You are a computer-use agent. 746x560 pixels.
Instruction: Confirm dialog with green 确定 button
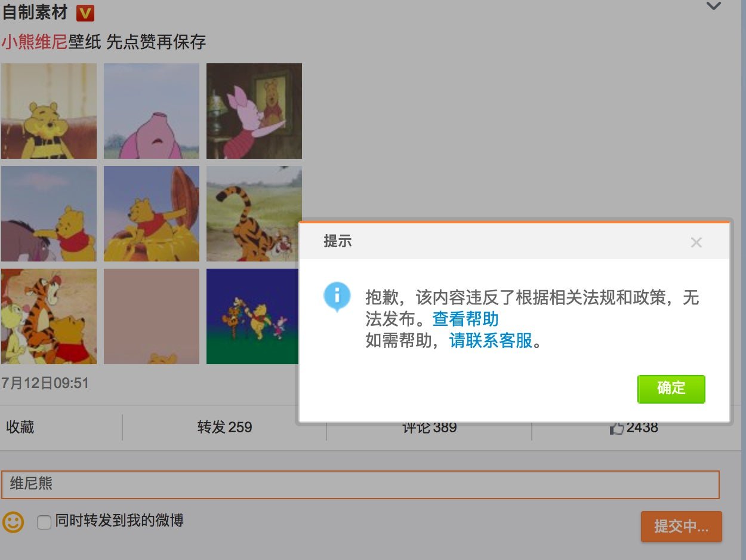[x=671, y=389]
